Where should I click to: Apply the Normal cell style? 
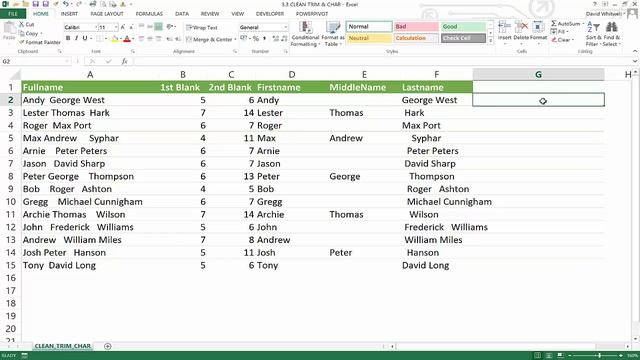pos(369,27)
